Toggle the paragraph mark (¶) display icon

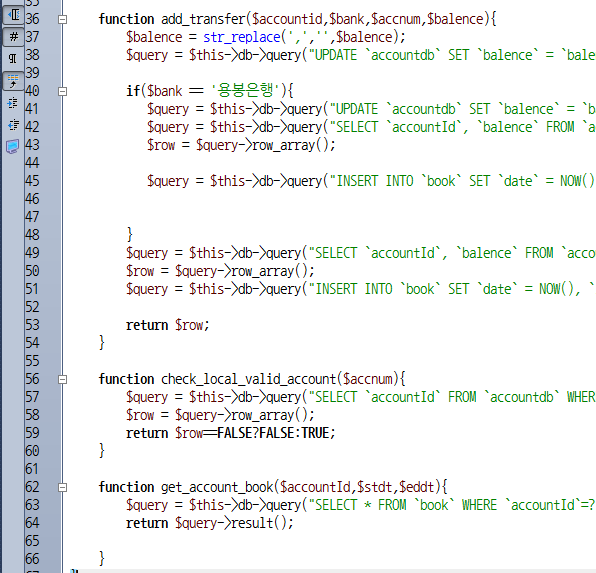pyautogui.click(x=13, y=58)
